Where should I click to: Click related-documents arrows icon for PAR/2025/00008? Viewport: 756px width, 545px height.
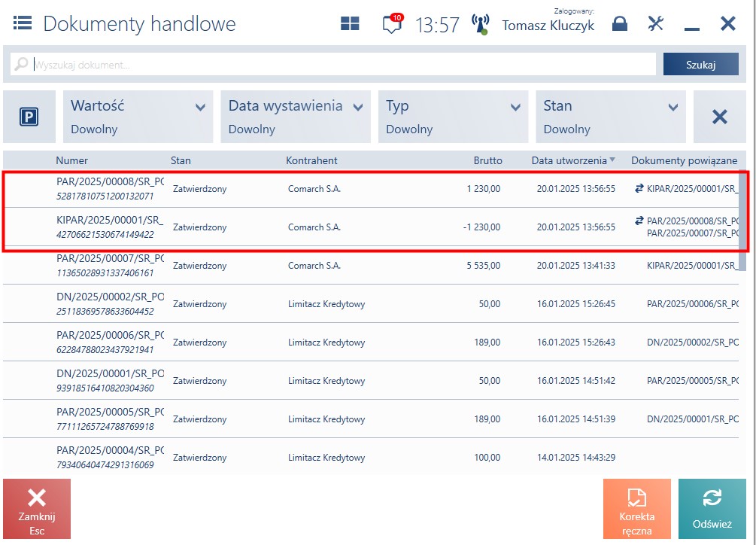point(639,189)
